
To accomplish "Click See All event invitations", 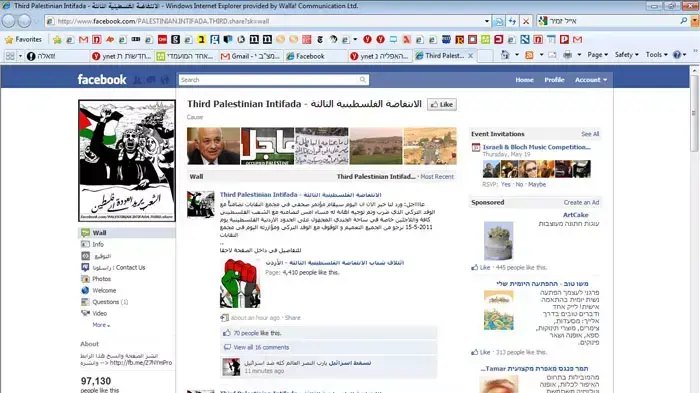I will click(590, 134).
